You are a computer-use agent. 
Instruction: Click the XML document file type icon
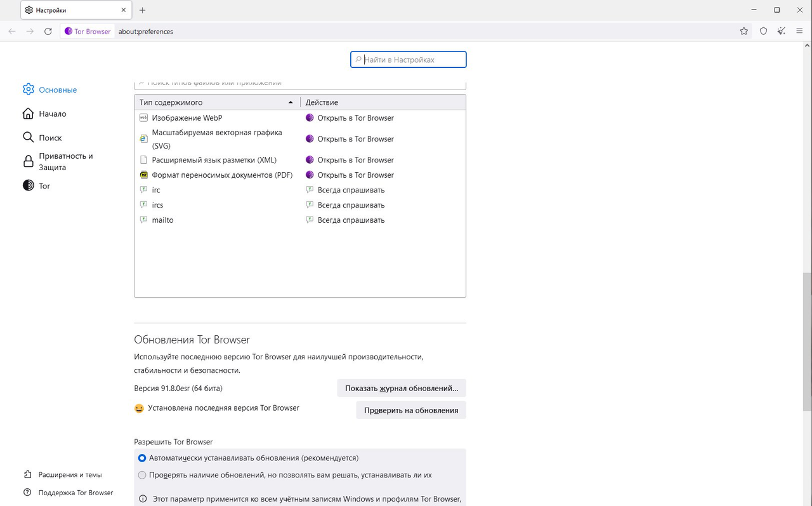(143, 160)
